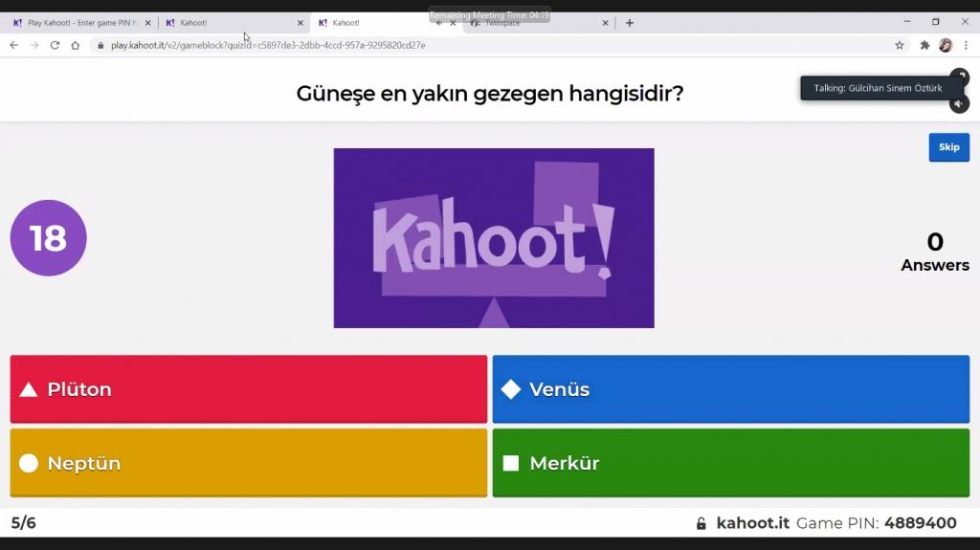Image resolution: width=980 pixels, height=550 pixels.
Task: Open the browser home page icon
Action: pyautogui.click(x=76, y=45)
